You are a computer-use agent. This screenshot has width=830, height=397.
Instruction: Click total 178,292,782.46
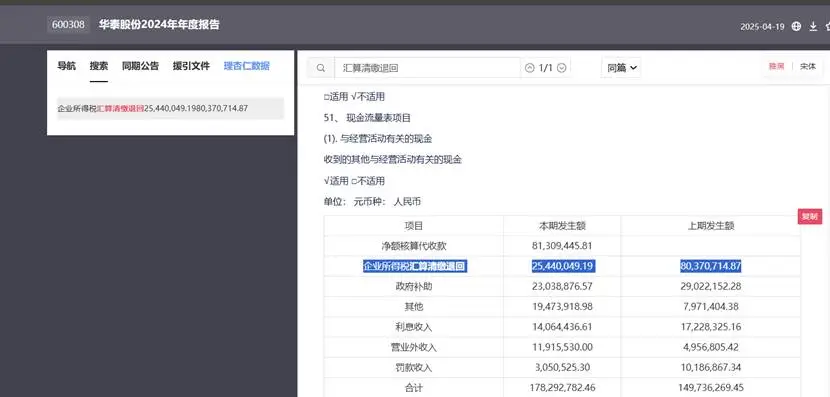tap(563, 388)
